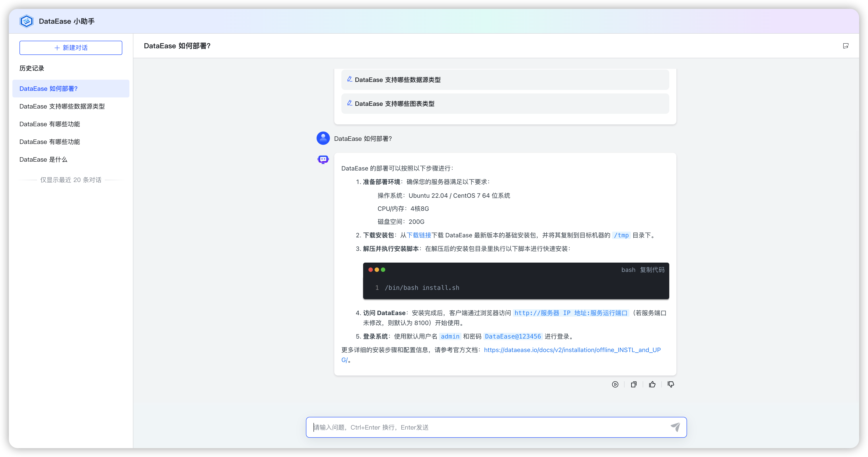The width and height of the screenshot is (868, 457).
Task: Click the export chat icon at top right
Action: 845,46
